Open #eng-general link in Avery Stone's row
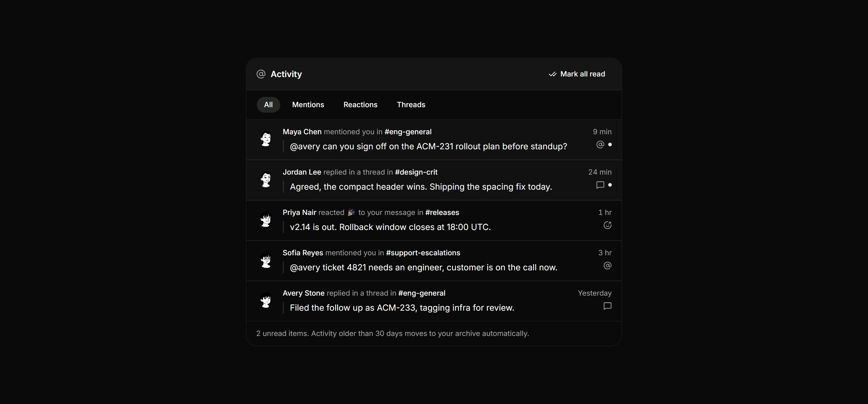Image resolution: width=868 pixels, height=404 pixels. coord(422,293)
